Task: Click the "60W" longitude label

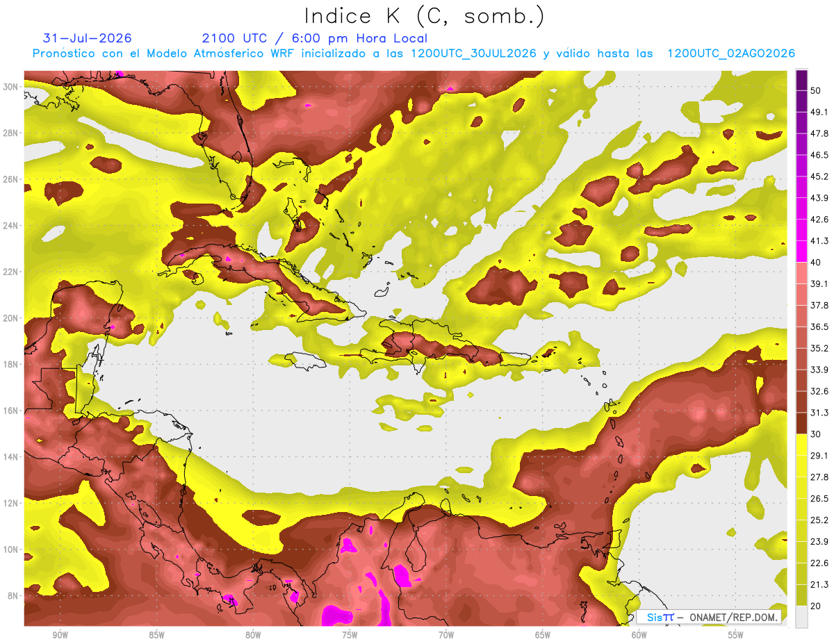Action: pyautogui.click(x=639, y=636)
